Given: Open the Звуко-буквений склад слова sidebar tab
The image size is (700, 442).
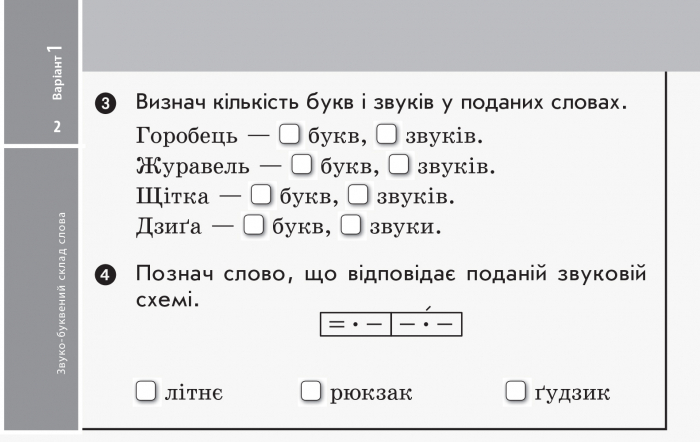Looking at the screenshot, I should 61,293.
